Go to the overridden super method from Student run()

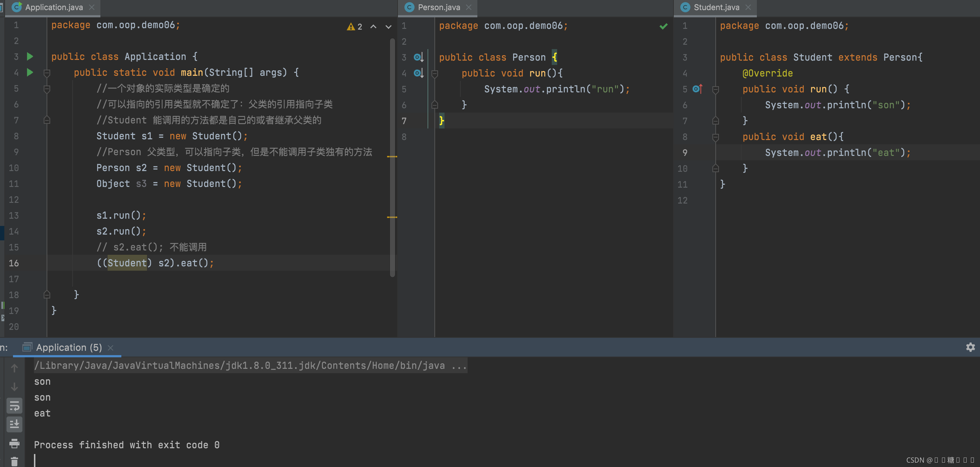[697, 89]
